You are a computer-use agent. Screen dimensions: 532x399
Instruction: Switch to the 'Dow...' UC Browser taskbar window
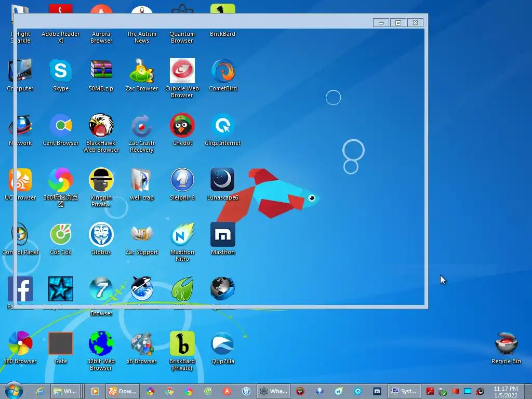point(123,391)
